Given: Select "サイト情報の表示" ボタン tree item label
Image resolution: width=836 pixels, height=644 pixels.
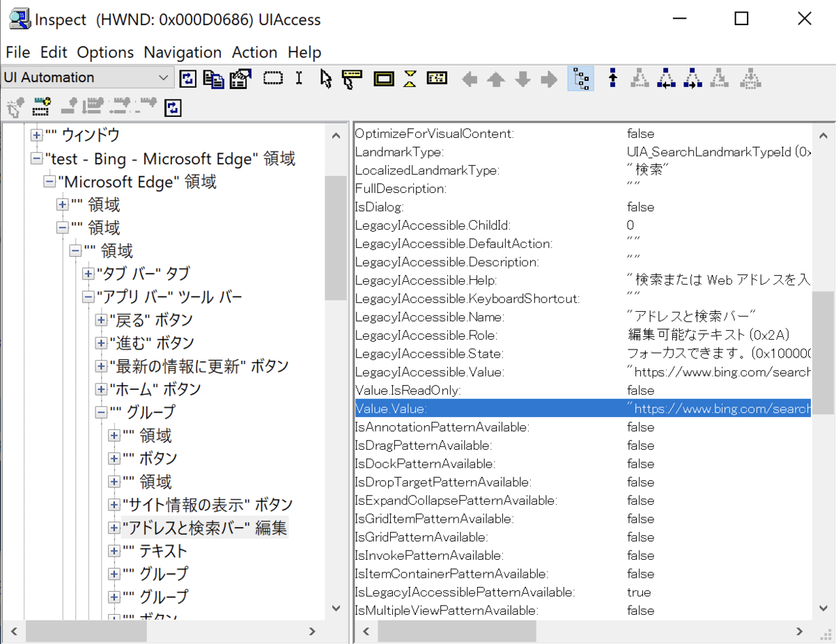Looking at the screenshot, I should click(x=208, y=504).
